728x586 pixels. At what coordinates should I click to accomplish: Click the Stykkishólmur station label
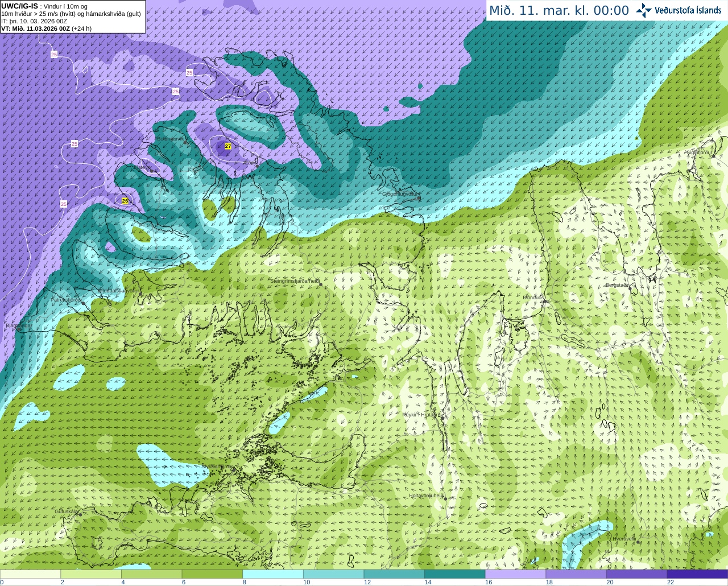217,467
